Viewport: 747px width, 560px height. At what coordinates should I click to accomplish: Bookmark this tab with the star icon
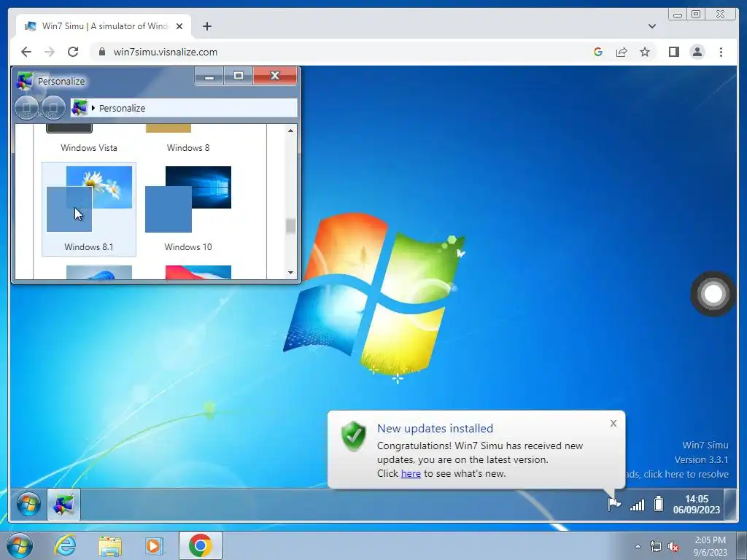tap(645, 52)
